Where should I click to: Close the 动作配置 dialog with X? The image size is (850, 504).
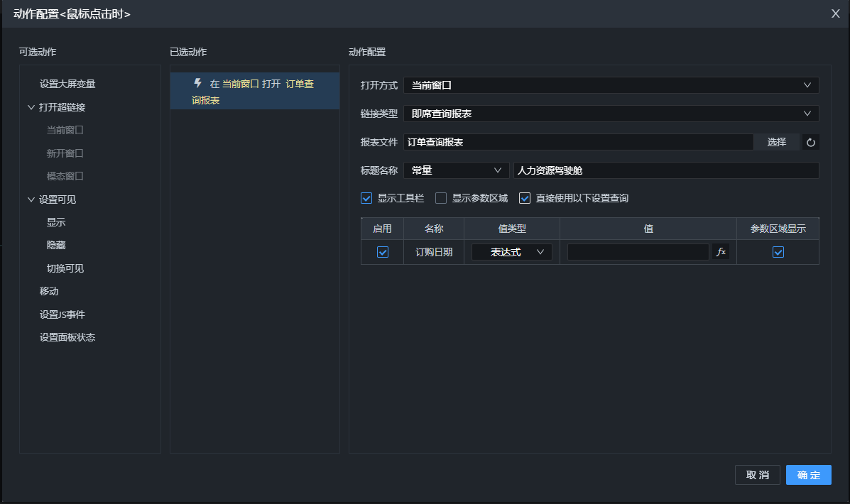pyautogui.click(x=836, y=13)
